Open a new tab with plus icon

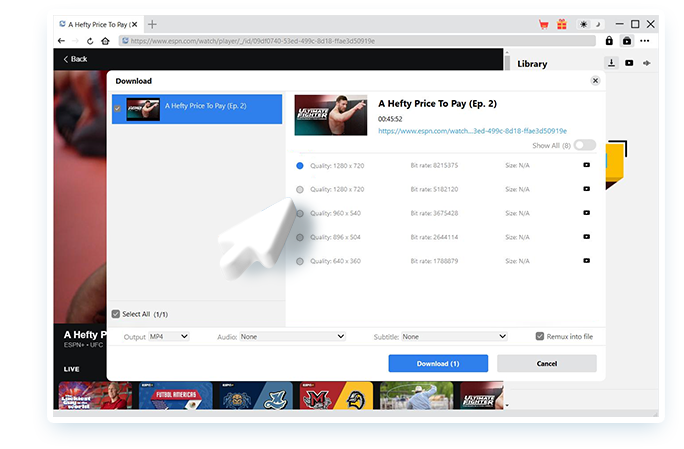(x=152, y=24)
